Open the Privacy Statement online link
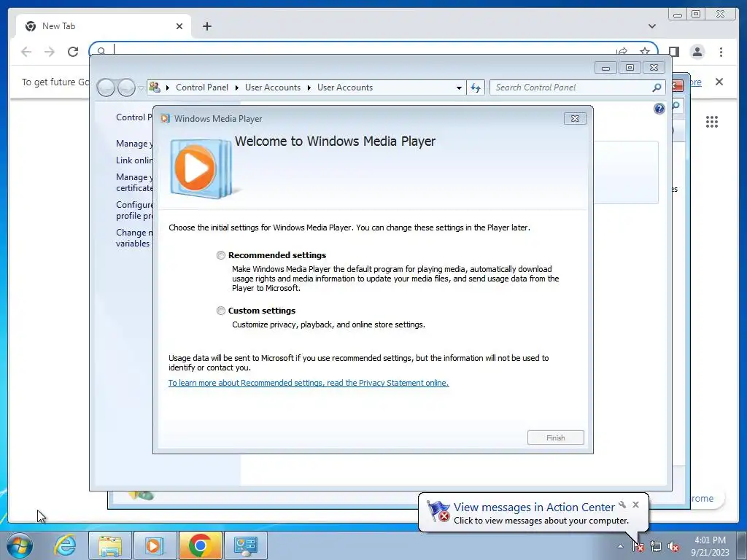This screenshot has height=560, width=747. click(x=309, y=383)
